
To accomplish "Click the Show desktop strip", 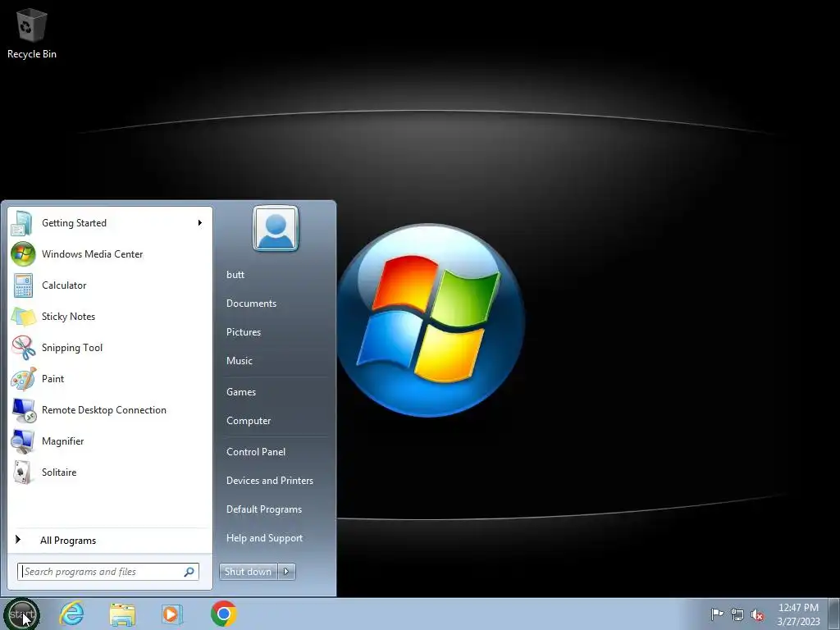I will click(834, 614).
